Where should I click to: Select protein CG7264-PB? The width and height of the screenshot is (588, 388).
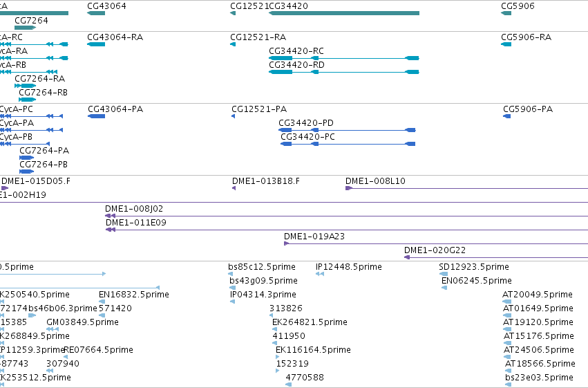coord(44,165)
